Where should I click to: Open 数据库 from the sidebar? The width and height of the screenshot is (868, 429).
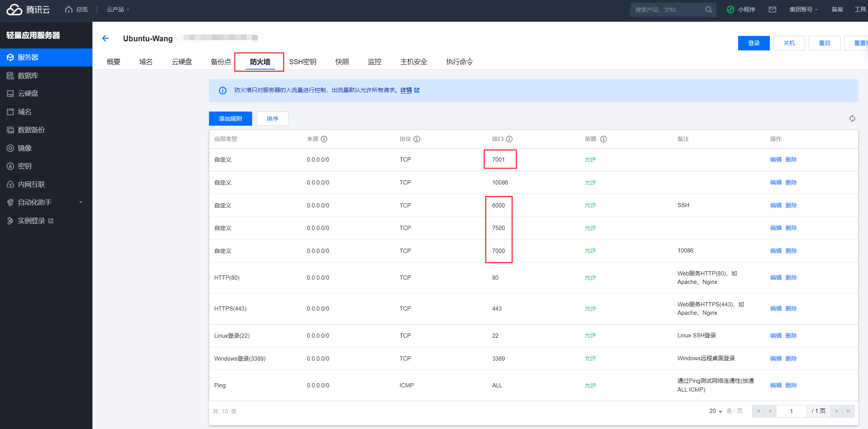28,76
